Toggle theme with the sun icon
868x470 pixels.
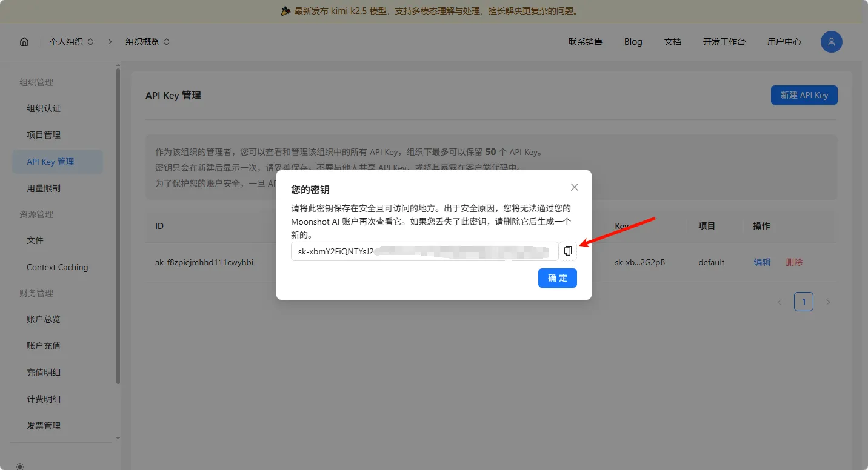20,466
